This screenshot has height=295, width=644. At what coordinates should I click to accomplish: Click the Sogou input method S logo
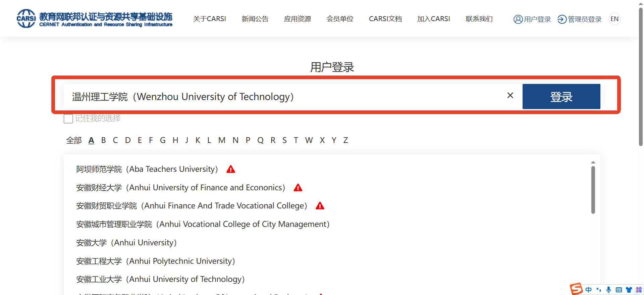pyautogui.click(x=576, y=289)
